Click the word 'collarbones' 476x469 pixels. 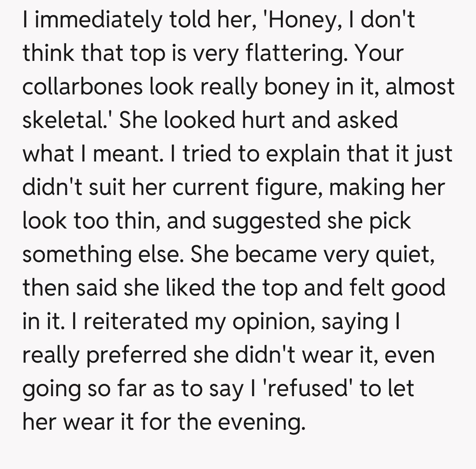(82, 86)
